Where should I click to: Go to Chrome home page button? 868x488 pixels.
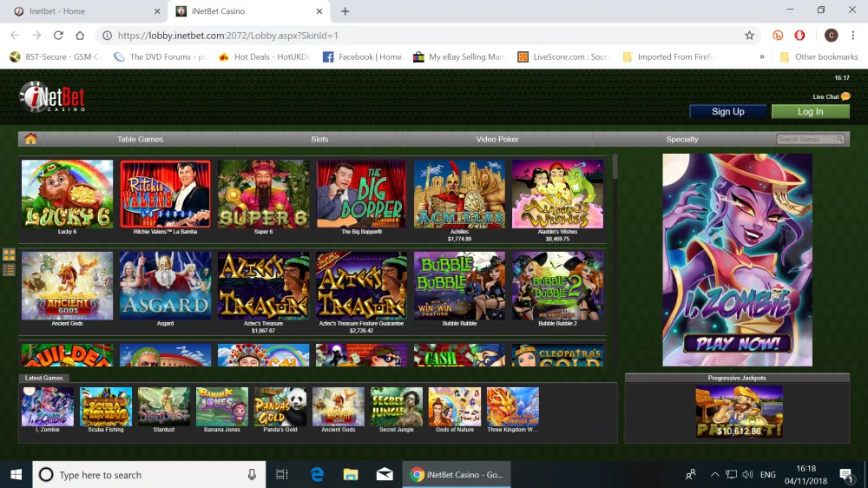[x=80, y=36]
